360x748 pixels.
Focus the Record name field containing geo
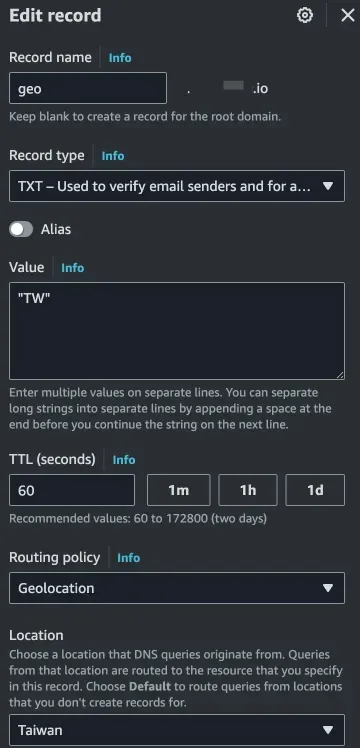coord(88,88)
